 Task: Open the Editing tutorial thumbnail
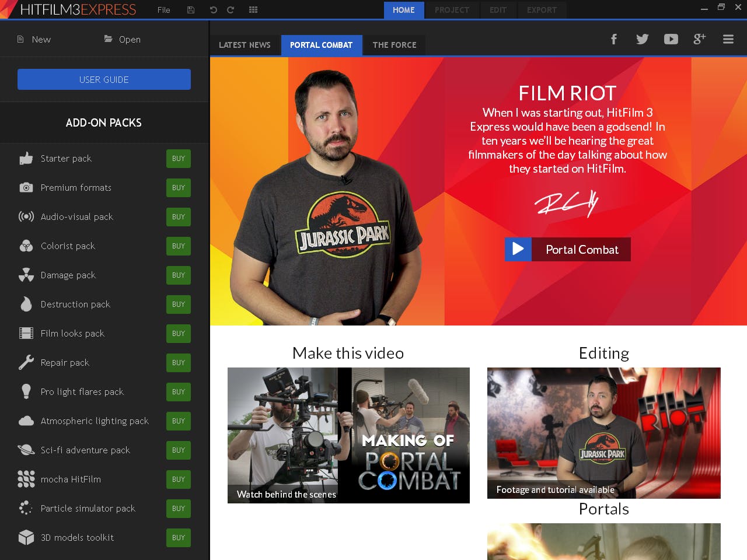[x=604, y=433]
